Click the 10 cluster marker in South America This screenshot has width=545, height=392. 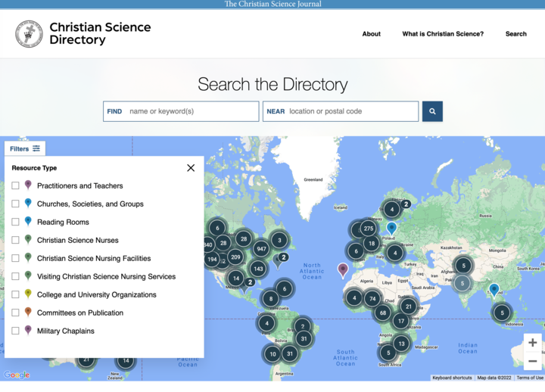272,354
